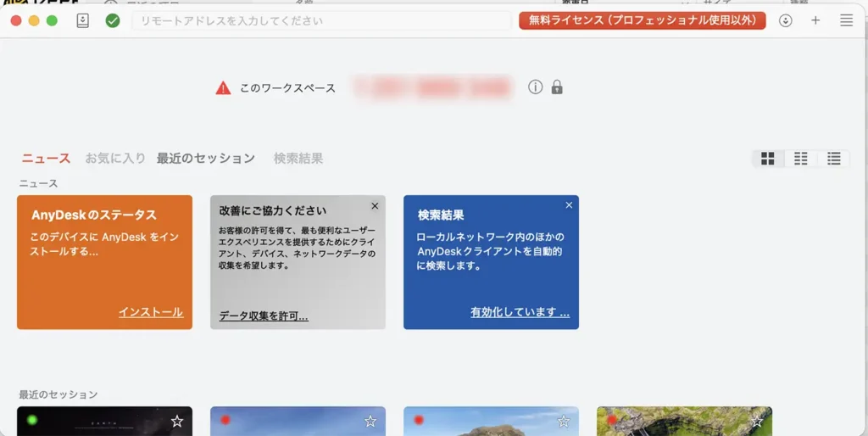Viewport: 868px width, 436px height.
Task: Switch to list view layout
Action: tap(834, 159)
